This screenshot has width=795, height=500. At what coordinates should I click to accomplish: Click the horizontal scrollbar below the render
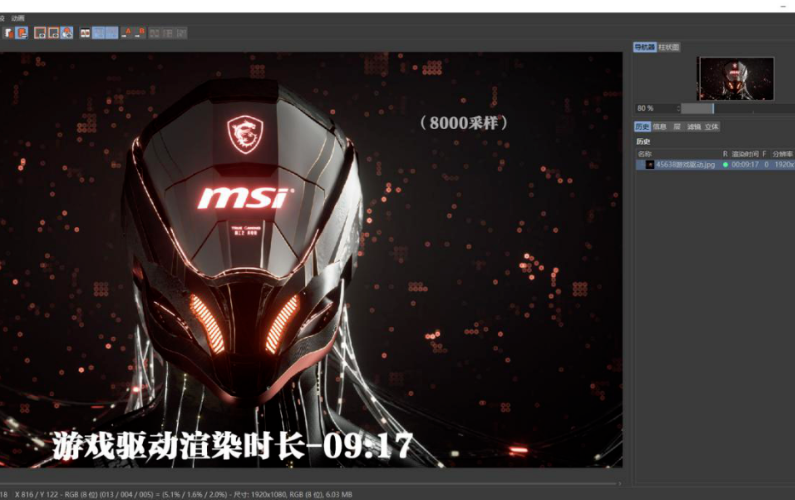(x=310, y=484)
